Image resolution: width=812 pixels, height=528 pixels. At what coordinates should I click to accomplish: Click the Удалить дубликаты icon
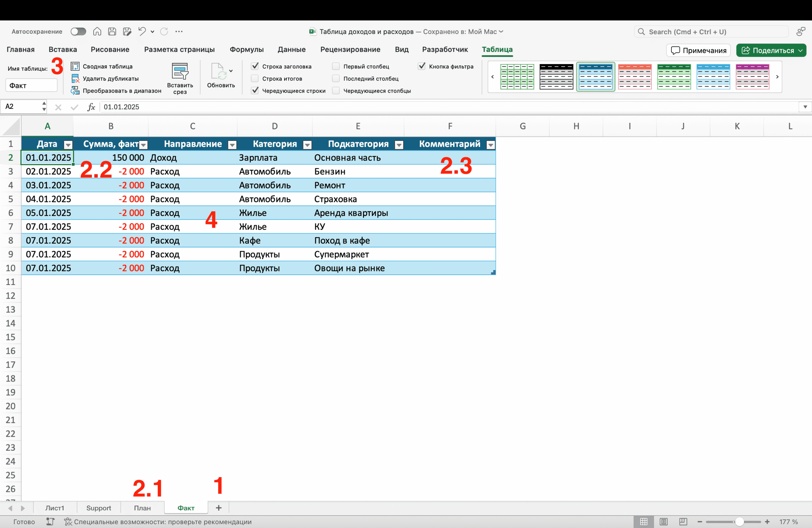tap(75, 78)
